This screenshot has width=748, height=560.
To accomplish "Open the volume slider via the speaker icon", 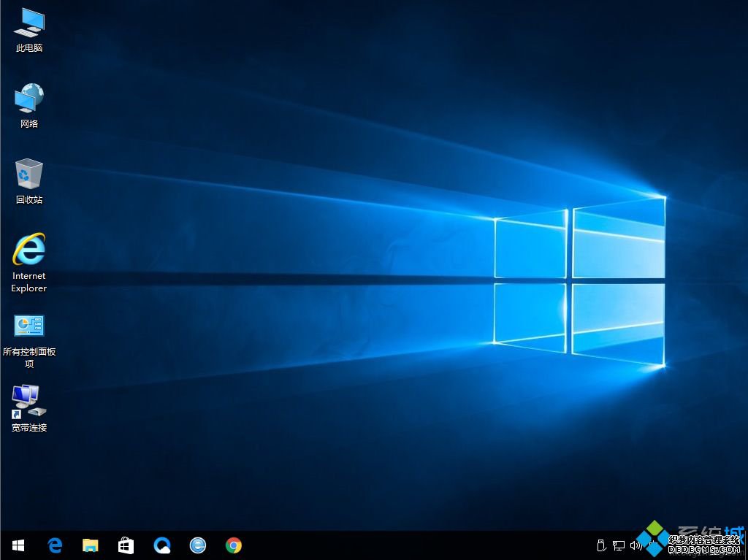I will coord(635,545).
